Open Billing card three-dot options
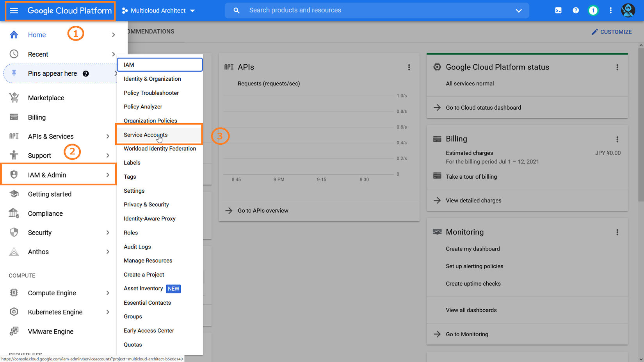This screenshot has width=644, height=362. tap(617, 139)
